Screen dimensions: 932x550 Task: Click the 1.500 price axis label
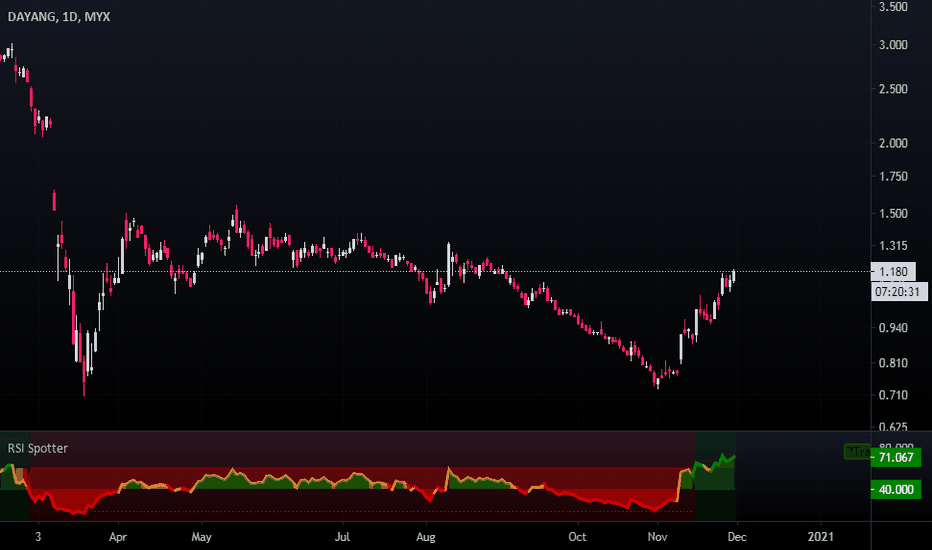pyautogui.click(x=893, y=213)
